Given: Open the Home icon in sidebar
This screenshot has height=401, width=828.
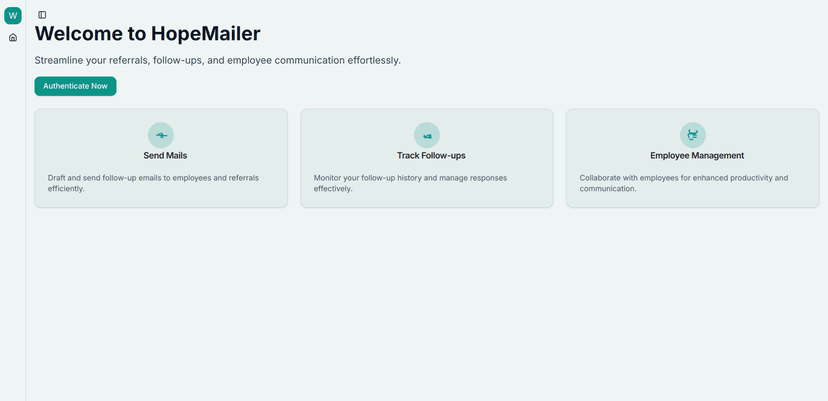Looking at the screenshot, I should point(13,38).
